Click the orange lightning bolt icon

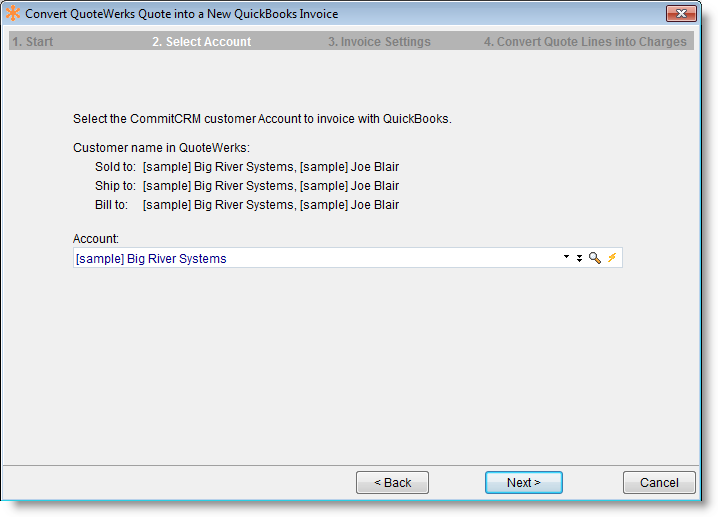(x=612, y=258)
